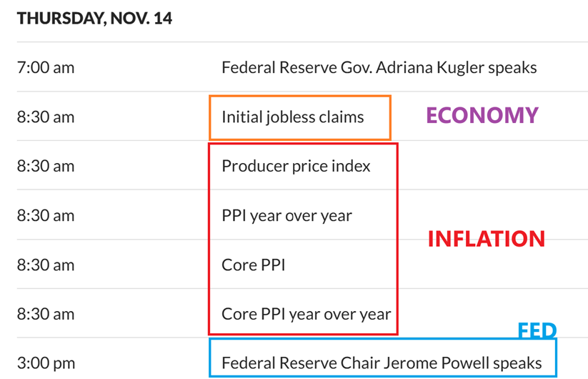This screenshot has width=588, height=379.
Task: Open the Initial jobless claims event
Action: [x=293, y=117]
